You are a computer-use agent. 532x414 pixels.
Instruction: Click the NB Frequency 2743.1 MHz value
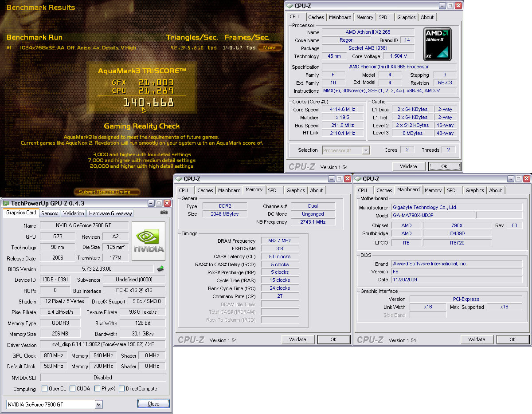click(313, 222)
